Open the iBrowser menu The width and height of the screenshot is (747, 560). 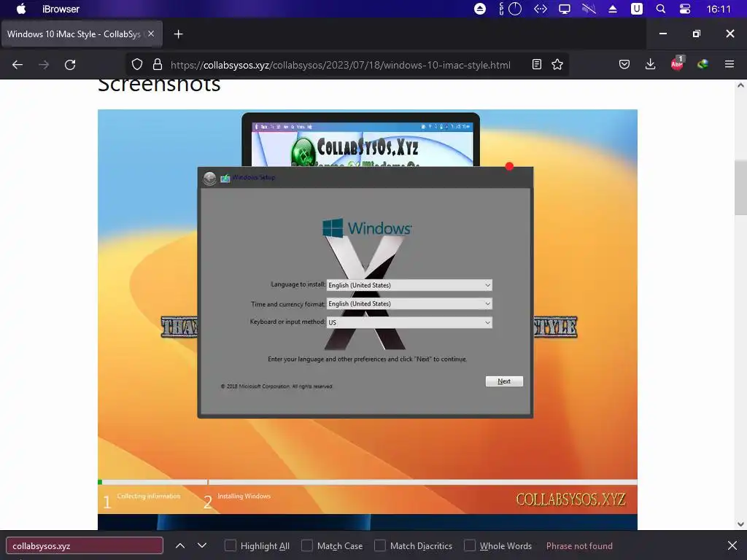pos(61,9)
